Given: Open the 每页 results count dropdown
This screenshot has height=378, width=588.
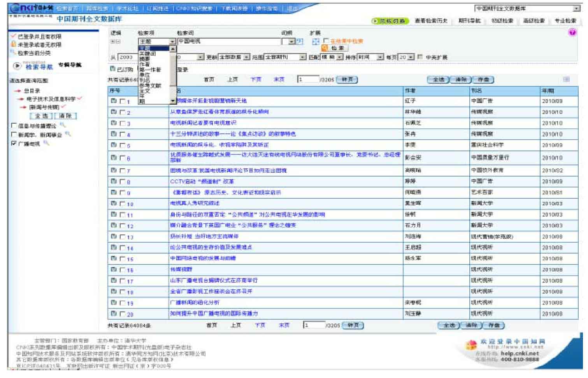Looking at the screenshot, I should click(x=406, y=57).
